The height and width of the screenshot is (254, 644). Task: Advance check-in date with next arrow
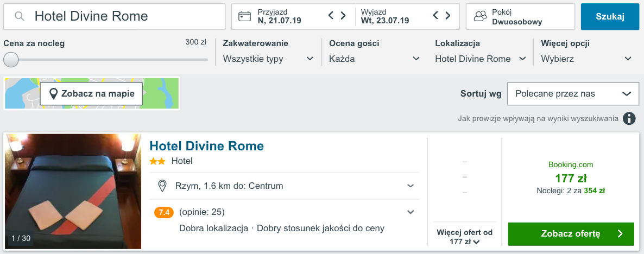coord(343,16)
